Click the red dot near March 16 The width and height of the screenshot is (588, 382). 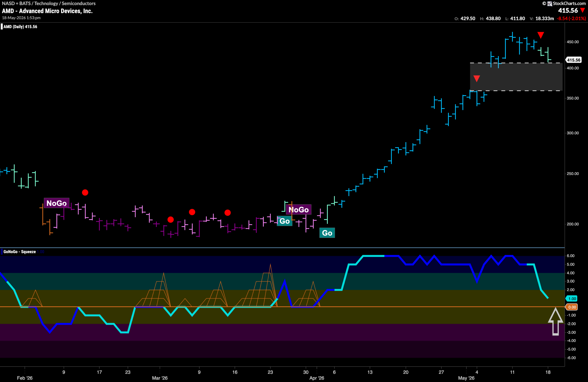(x=228, y=213)
